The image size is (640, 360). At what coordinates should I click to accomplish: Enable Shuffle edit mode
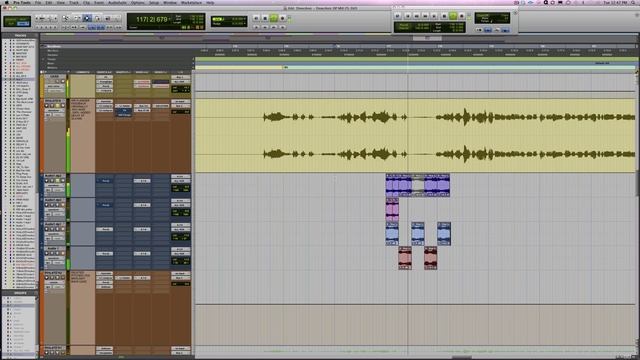tap(11, 19)
